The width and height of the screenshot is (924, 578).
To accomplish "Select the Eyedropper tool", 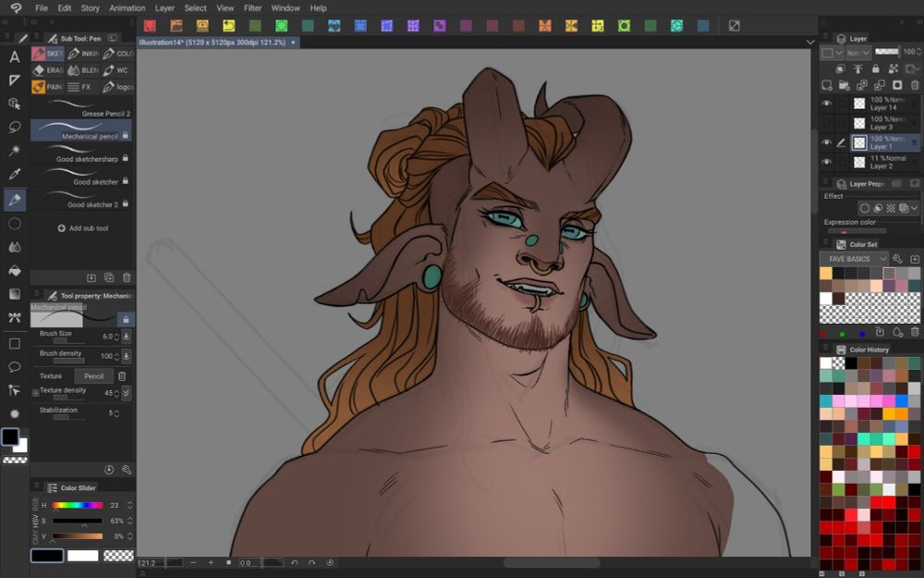I will click(x=15, y=175).
